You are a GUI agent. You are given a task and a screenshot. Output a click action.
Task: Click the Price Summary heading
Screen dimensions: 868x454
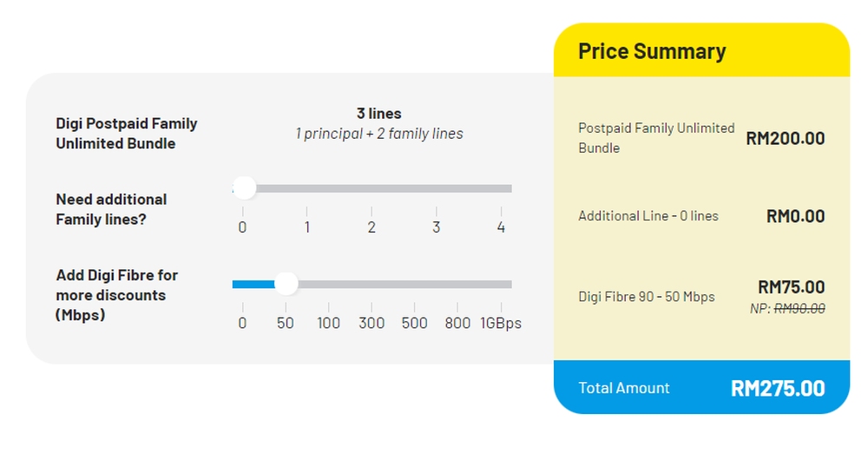(652, 51)
